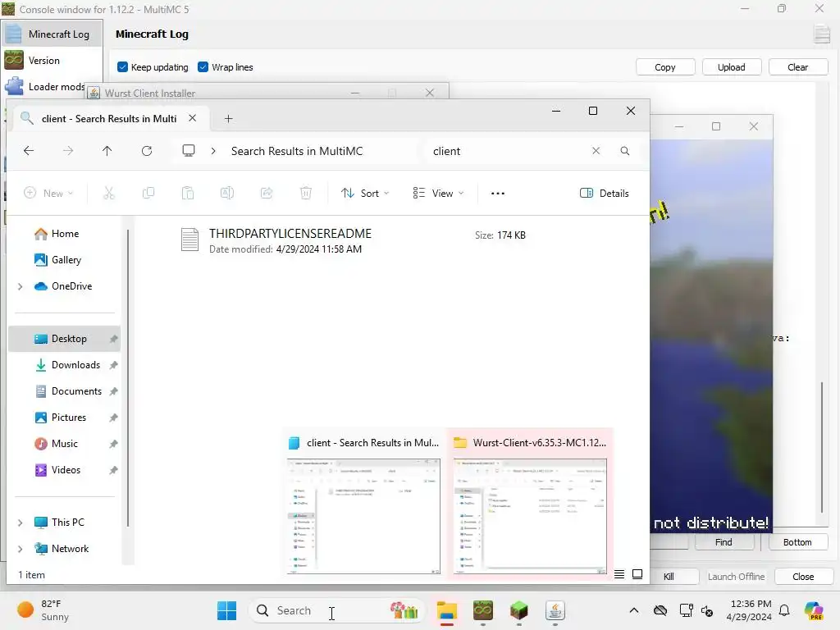Click the Close button in MultiMC console
The image size is (840, 630).
click(803, 577)
